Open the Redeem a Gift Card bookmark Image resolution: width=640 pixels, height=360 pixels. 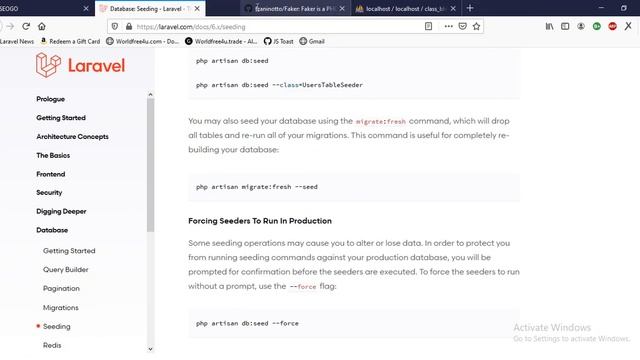pos(70,41)
